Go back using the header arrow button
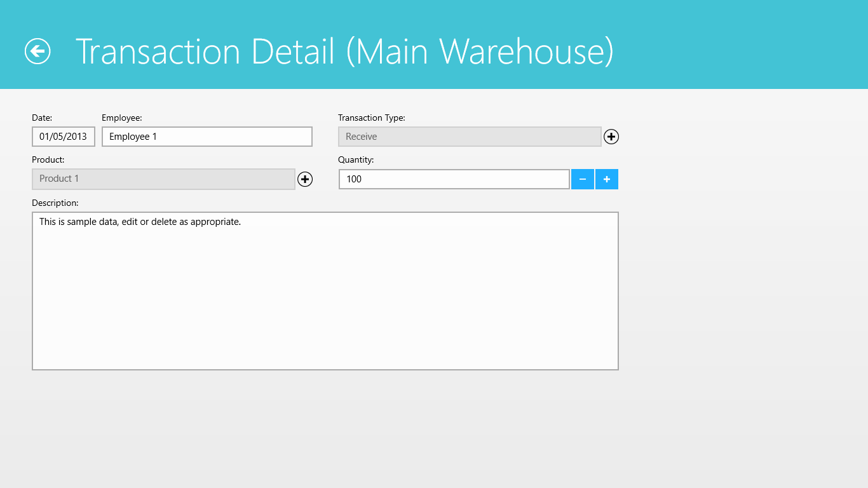Screen dimensions: 868x488 pyautogui.click(x=37, y=51)
